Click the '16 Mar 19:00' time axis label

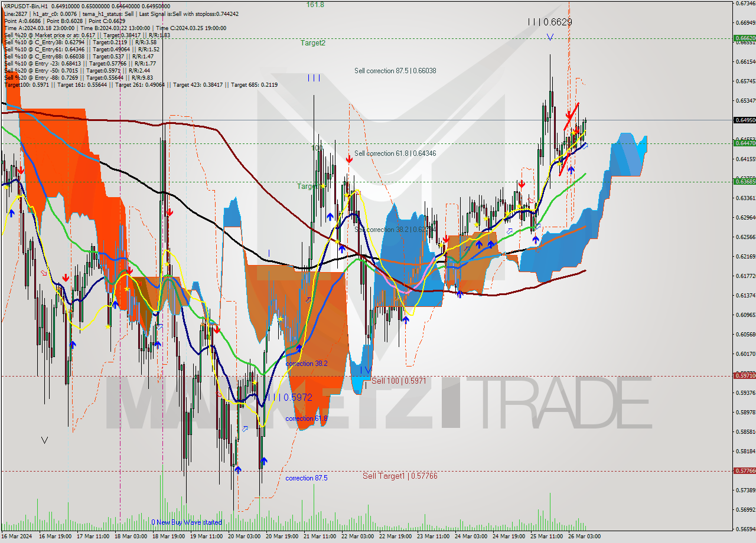[x=56, y=537]
